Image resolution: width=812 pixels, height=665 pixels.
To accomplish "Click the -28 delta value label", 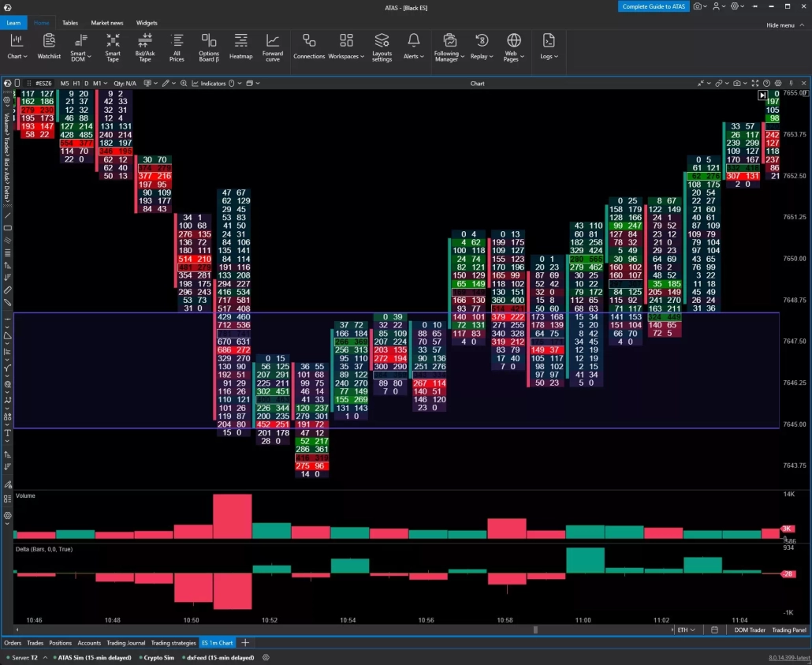I will [x=788, y=573].
